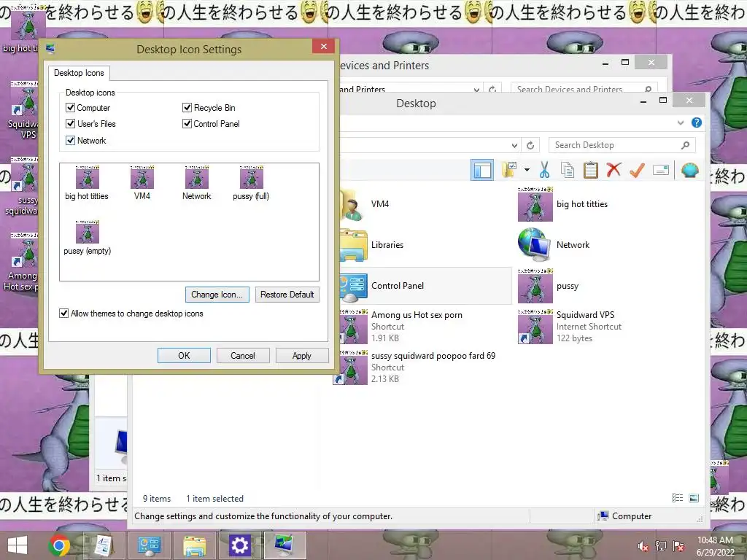Open the personalization monitor taskbar icon
The width and height of the screenshot is (747, 560).
pos(285,545)
